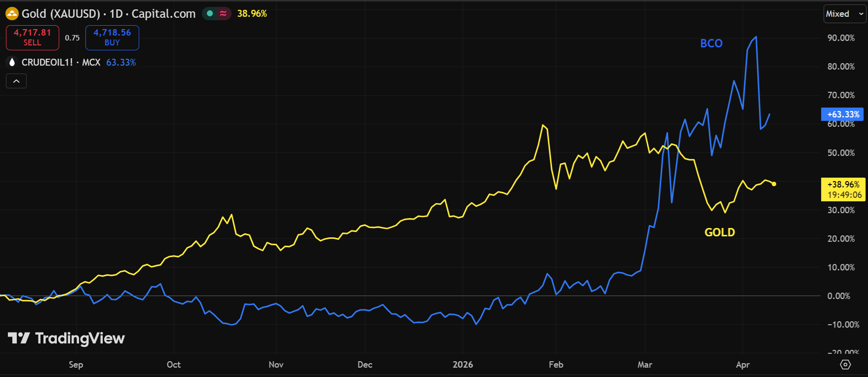
Task: Click the blue +63.33% price label
Action: pyautogui.click(x=842, y=114)
